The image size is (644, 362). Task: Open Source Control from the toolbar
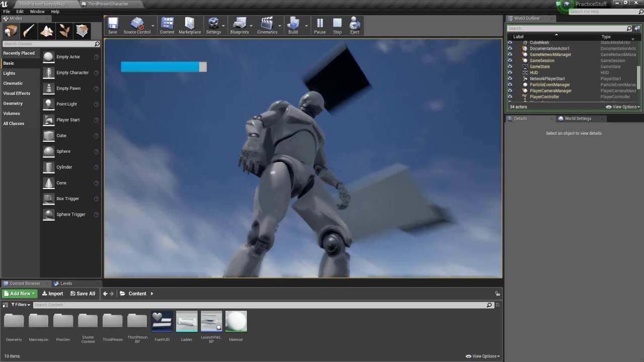137,26
